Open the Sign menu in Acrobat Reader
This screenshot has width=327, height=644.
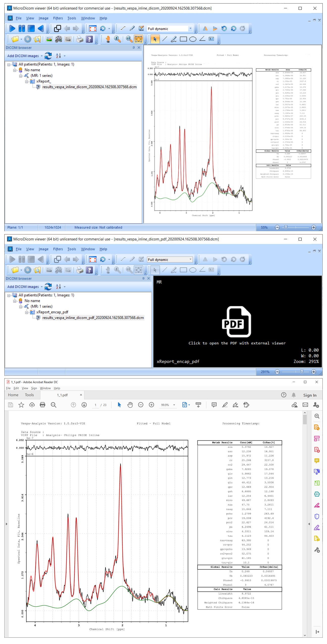click(34, 388)
